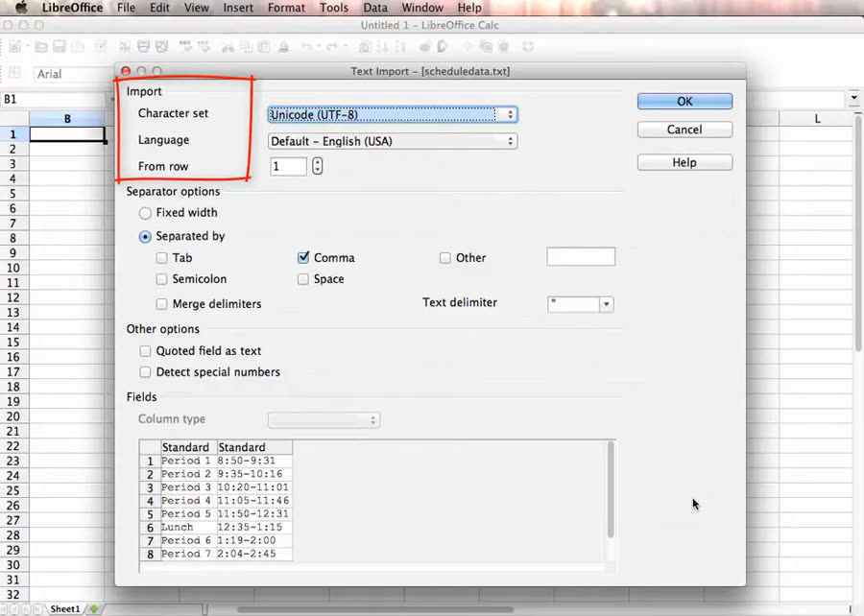864x616 pixels.
Task: Click the Cancel button in Text Import
Action: (x=684, y=130)
